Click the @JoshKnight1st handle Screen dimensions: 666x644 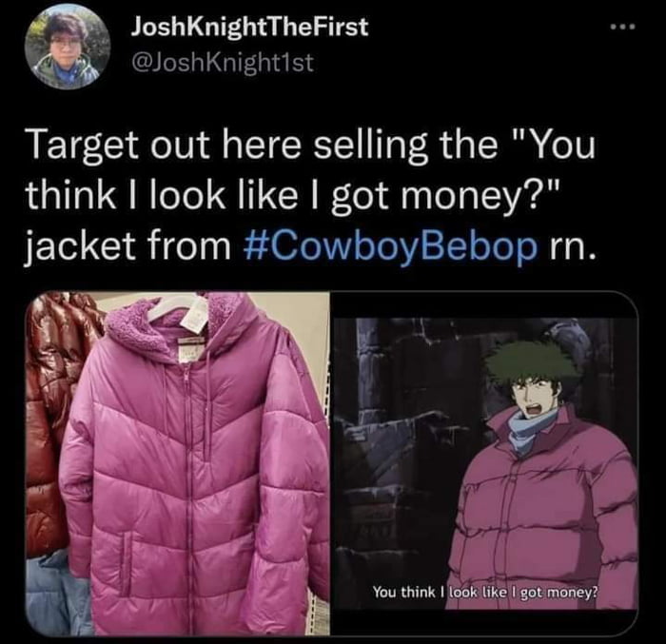224,63
